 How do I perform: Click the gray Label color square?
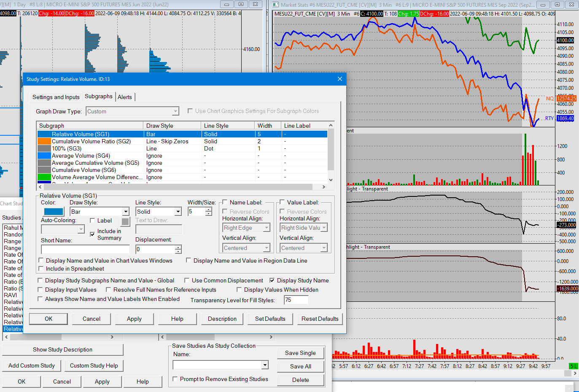click(x=125, y=221)
